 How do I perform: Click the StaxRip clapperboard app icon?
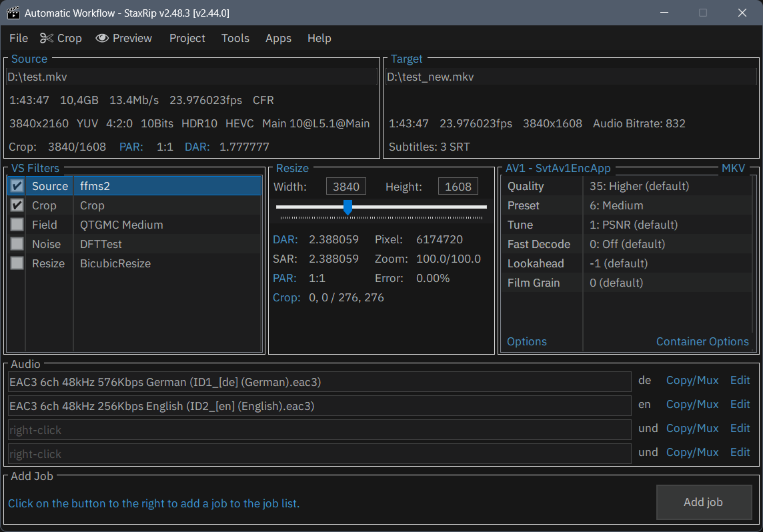point(13,13)
